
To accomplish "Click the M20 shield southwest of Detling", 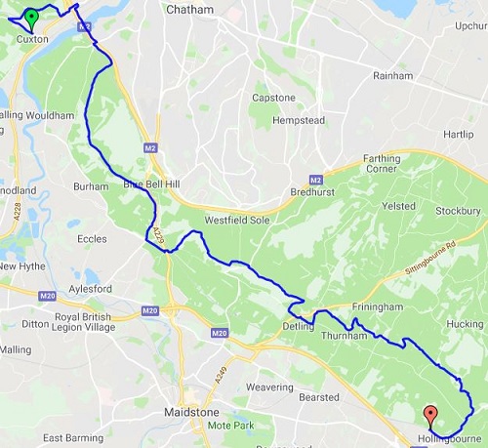I will click(x=220, y=333).
